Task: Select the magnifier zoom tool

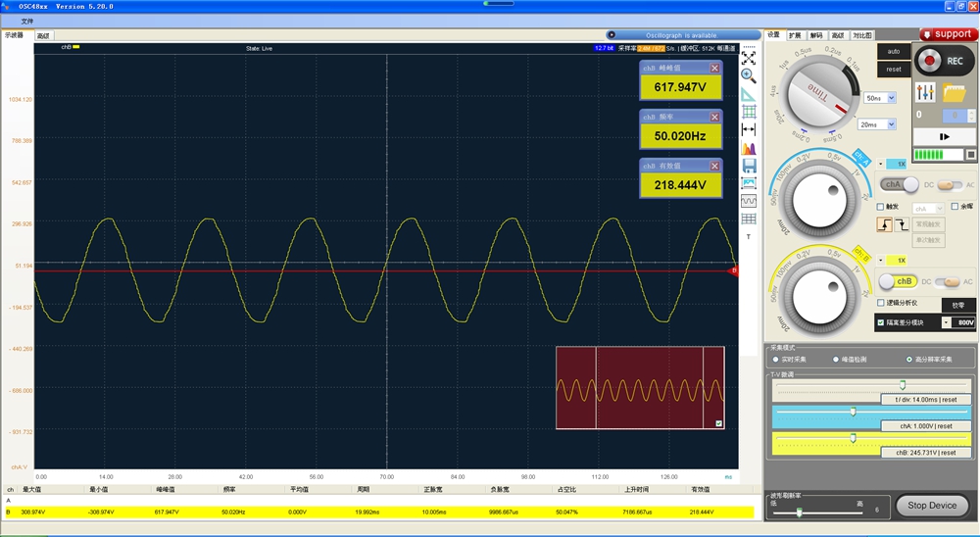Action: [748, 75]
